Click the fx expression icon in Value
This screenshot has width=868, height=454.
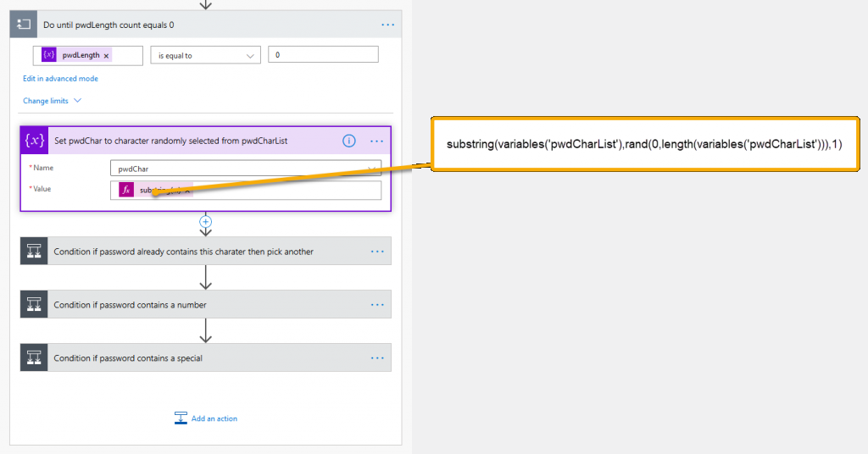tap(126, 191)
